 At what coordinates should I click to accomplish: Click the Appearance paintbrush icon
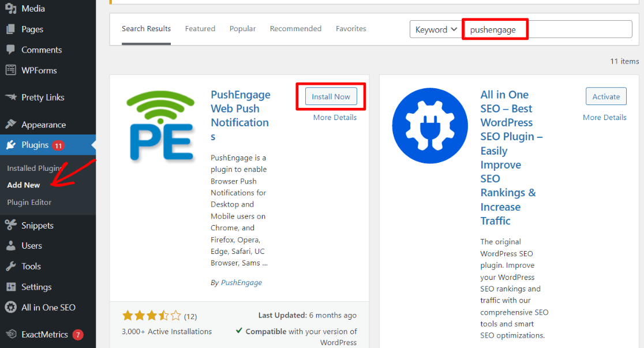coord(11,124)
